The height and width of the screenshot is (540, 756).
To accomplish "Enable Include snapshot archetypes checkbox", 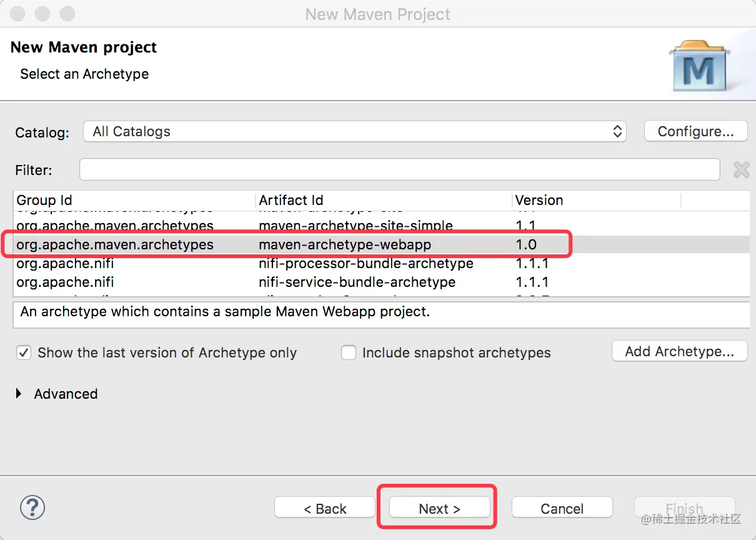I will [348, 352].
